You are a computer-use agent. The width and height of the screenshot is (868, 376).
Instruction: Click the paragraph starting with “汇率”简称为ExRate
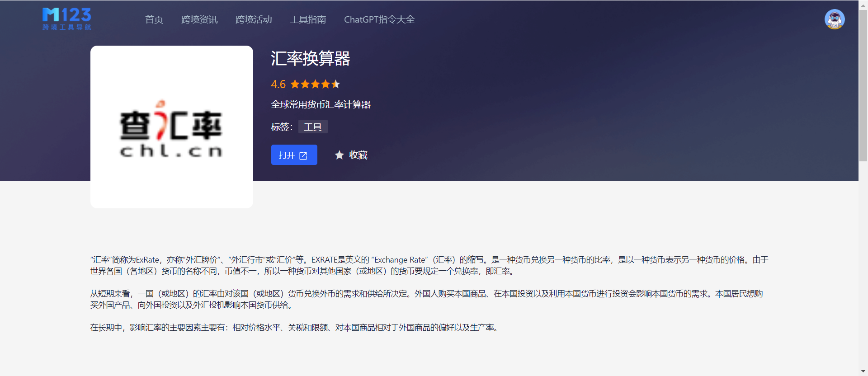pyautogui.click(x=429, y=265)
